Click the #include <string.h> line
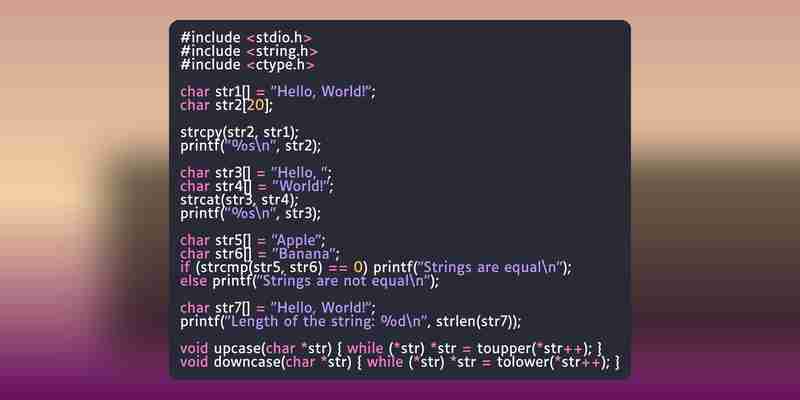 click(249, 52)
